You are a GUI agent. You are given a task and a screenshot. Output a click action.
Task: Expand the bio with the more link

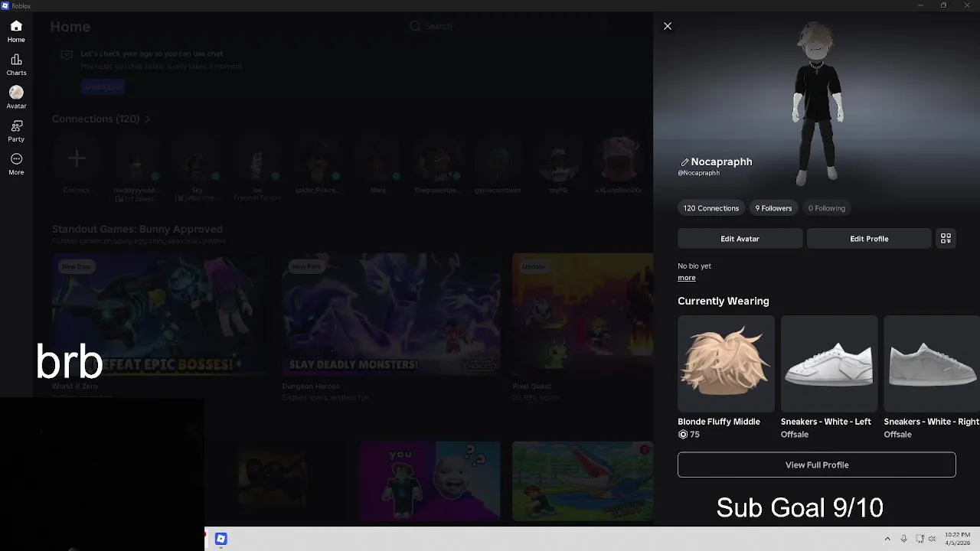687,278
